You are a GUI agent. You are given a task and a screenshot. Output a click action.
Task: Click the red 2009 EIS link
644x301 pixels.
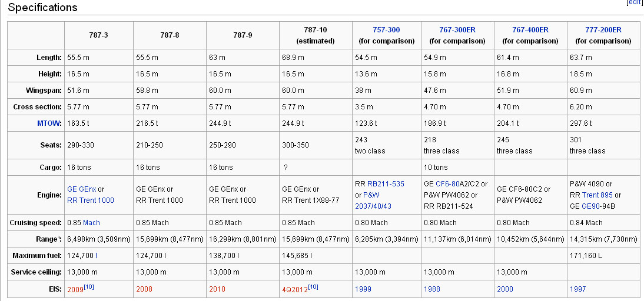coord(75,289)
